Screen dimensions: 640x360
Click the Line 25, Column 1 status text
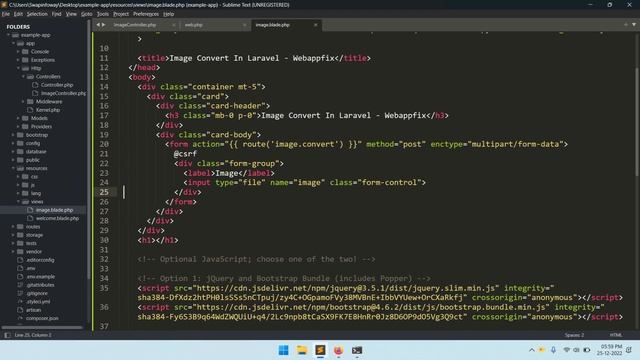coord(33,335)
